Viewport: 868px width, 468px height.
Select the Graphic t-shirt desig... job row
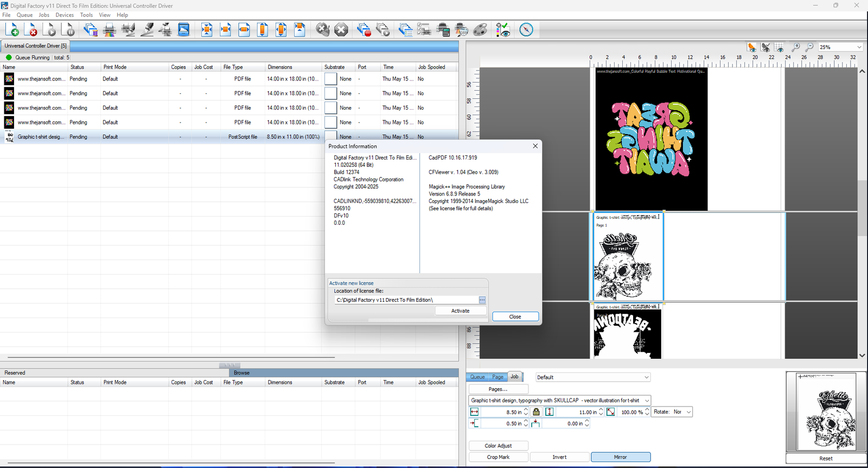point(229,137)
